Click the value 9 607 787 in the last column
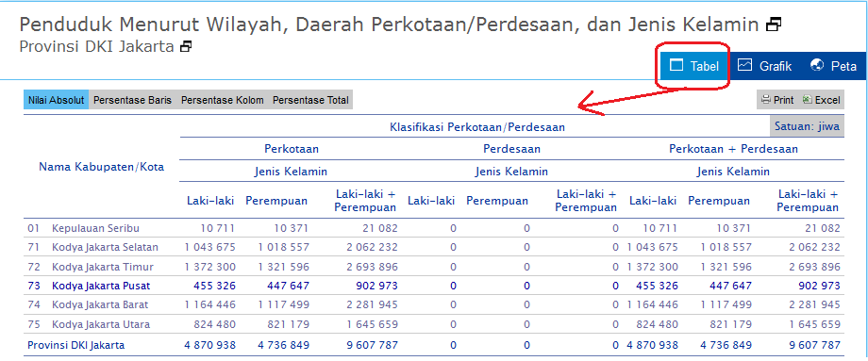The image size is (868, 361). (x=815, y=346)
